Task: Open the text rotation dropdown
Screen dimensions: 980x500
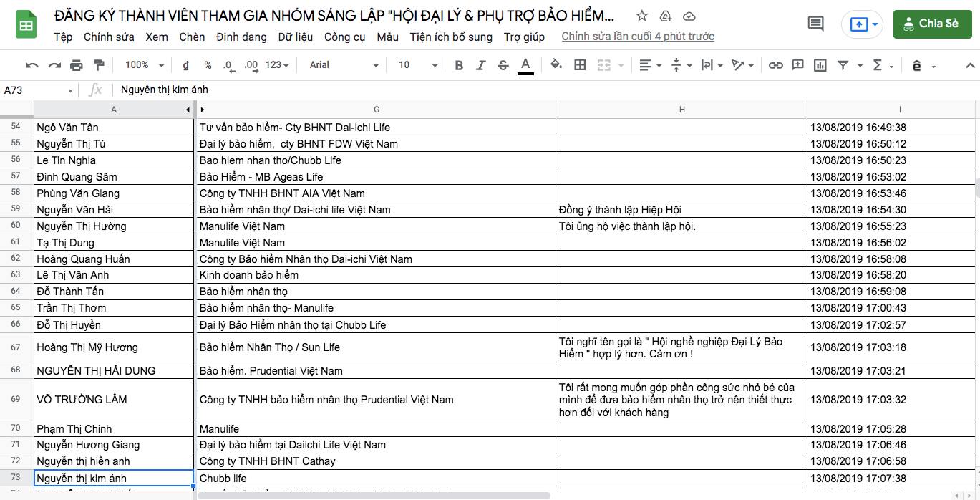Action: click(x=743, y=65)
